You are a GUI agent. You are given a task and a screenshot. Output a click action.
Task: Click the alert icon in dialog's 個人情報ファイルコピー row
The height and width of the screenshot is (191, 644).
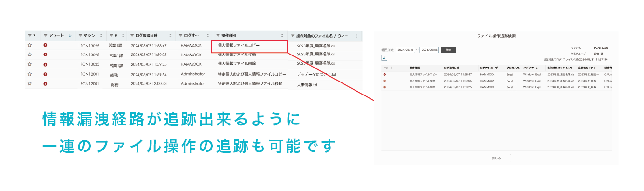(x=384, y=74)
